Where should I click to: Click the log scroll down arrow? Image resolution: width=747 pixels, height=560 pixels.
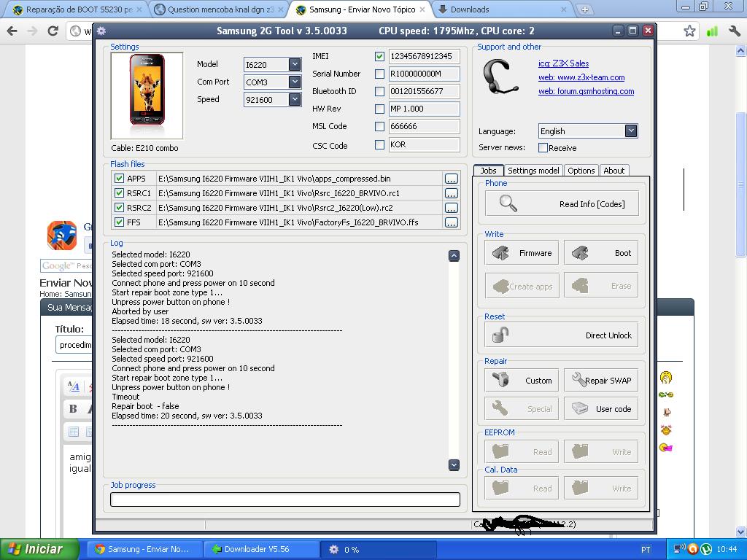point(454,464)
